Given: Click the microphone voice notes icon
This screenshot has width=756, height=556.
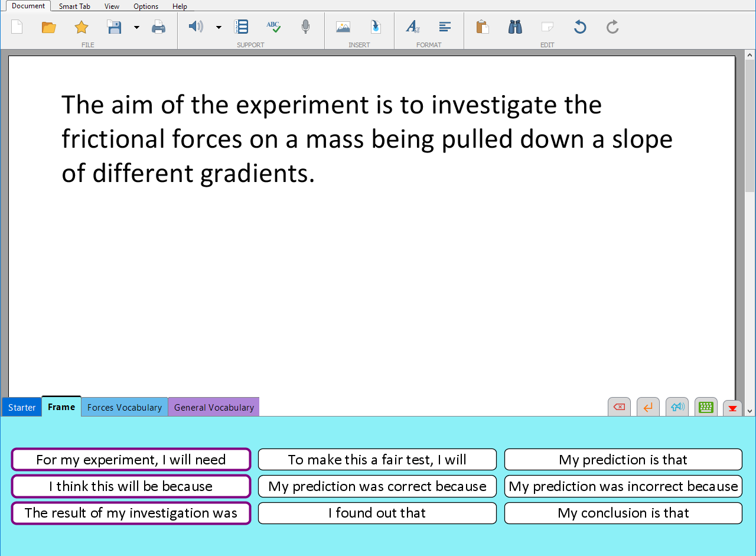Looking at the screenshot, I should coord(305,27).
